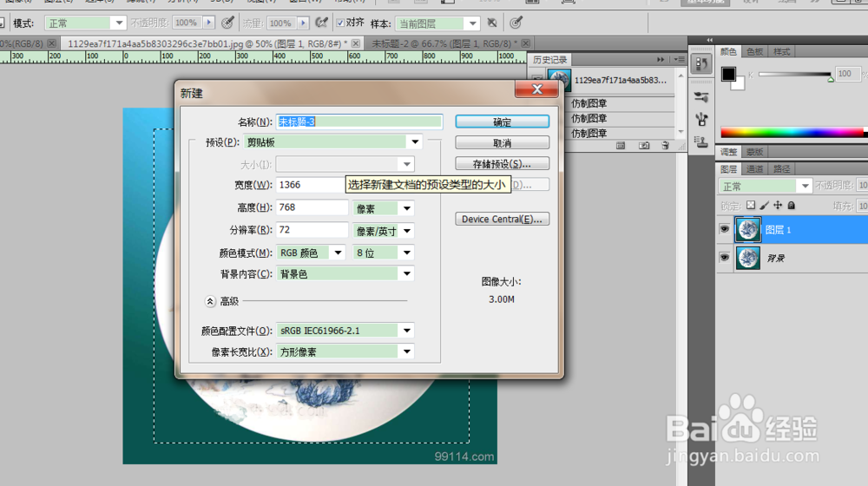
Task: Open the 背景内容 background contents dropdown
Action: coord(407,273)
